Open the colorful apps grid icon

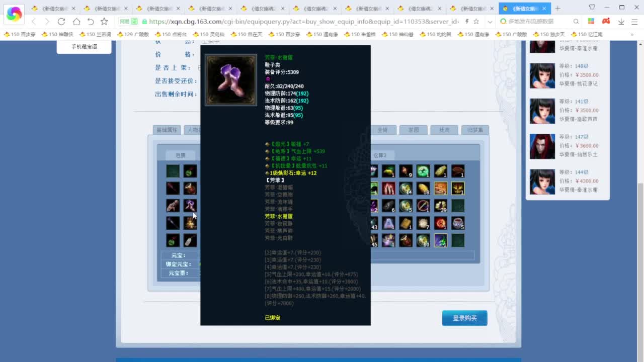[591, 22]
